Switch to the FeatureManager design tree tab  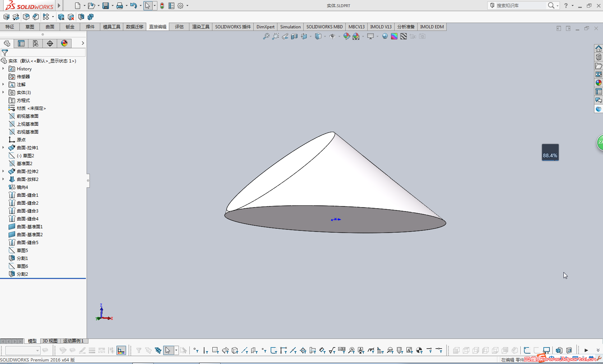click(7, 43)
